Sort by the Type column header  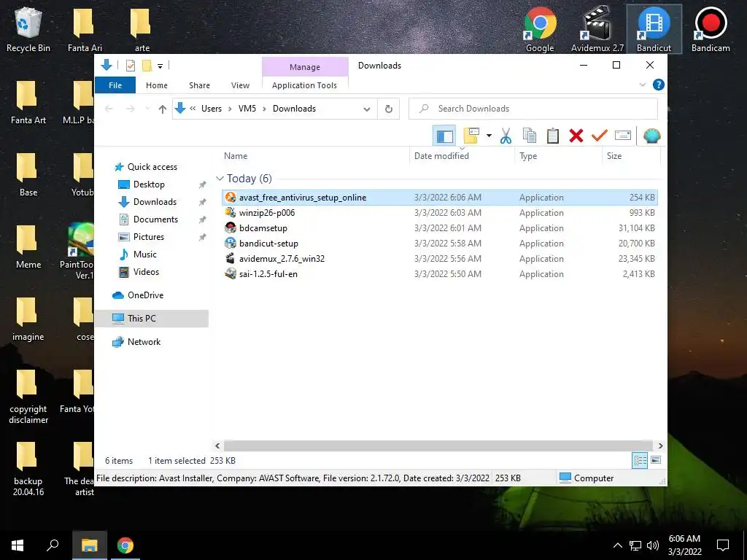point(528,156)
